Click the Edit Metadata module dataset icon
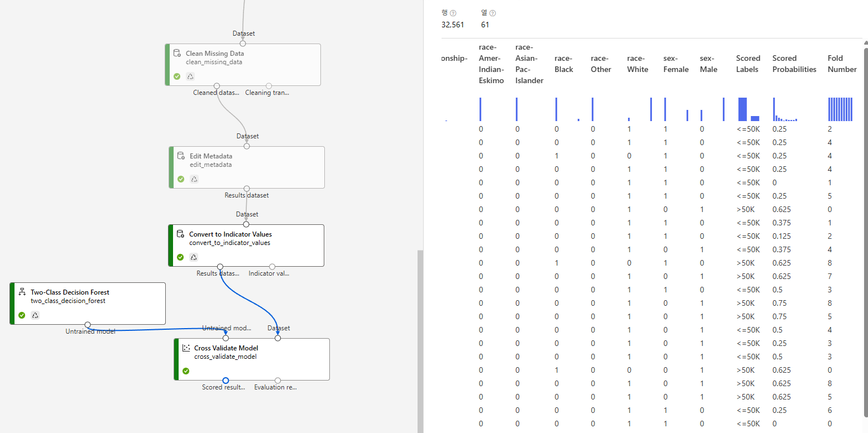The width and height of the screenshot is (868, 433). 181,156
